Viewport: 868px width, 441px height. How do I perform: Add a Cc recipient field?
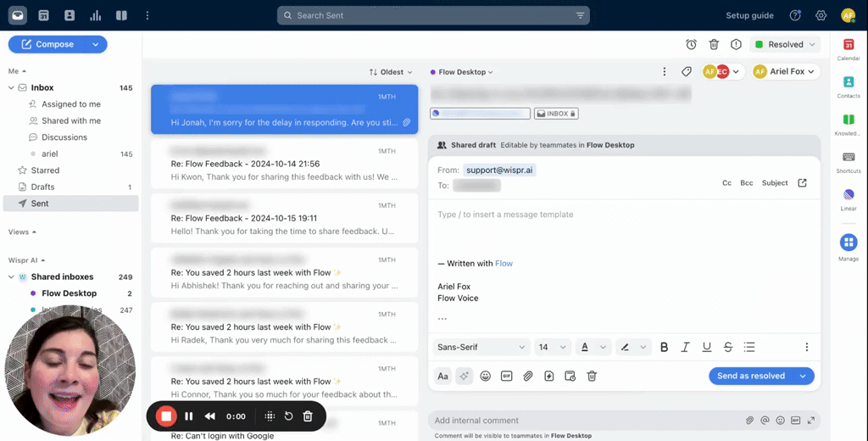(726, 183)
